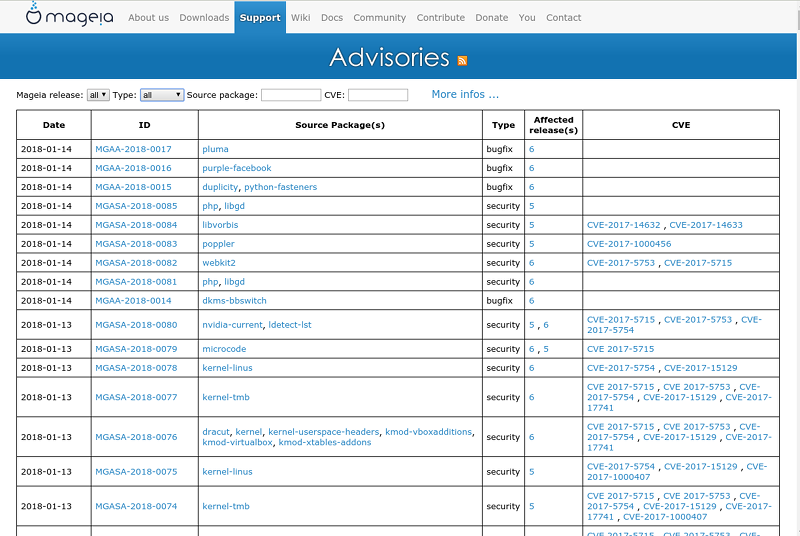
Task: Open the Mageia release dropdown
Action: [x=98, y=95]
